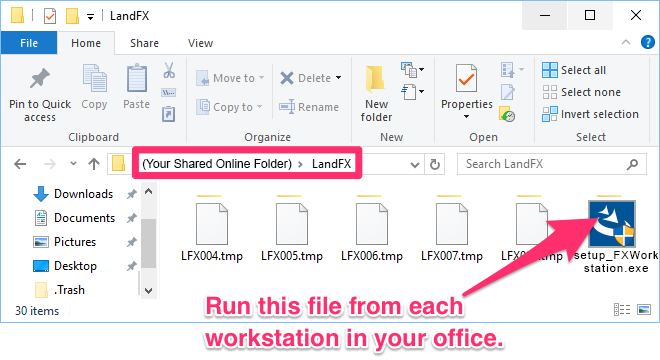Click navigation pane scroll up arrow

148,192
